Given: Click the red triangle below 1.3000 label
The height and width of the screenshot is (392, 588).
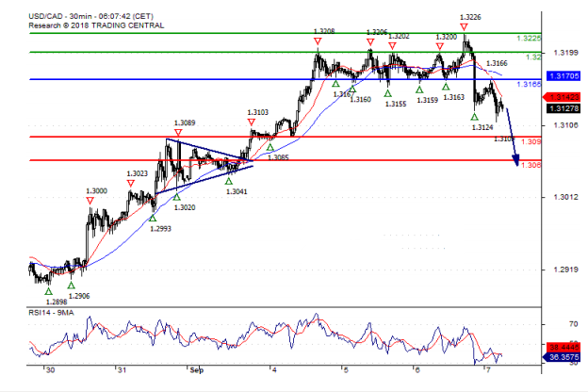Looking at the screenshot, I should pos(90,201).
